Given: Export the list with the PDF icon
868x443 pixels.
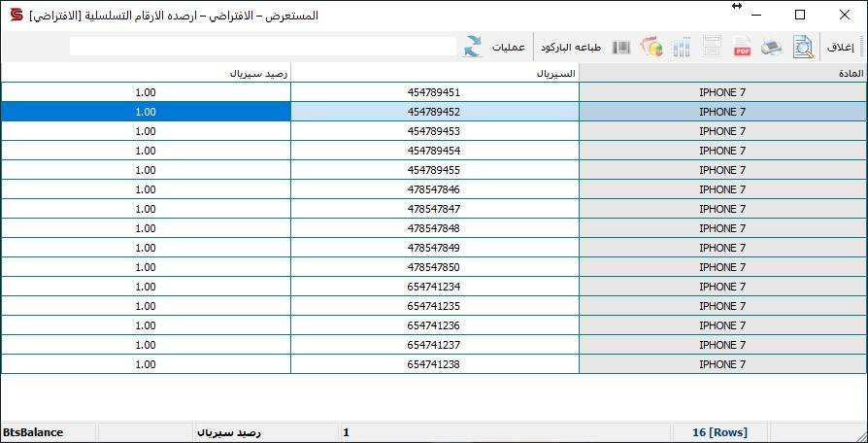Looking at the screenshot, I should click(742, 48).
